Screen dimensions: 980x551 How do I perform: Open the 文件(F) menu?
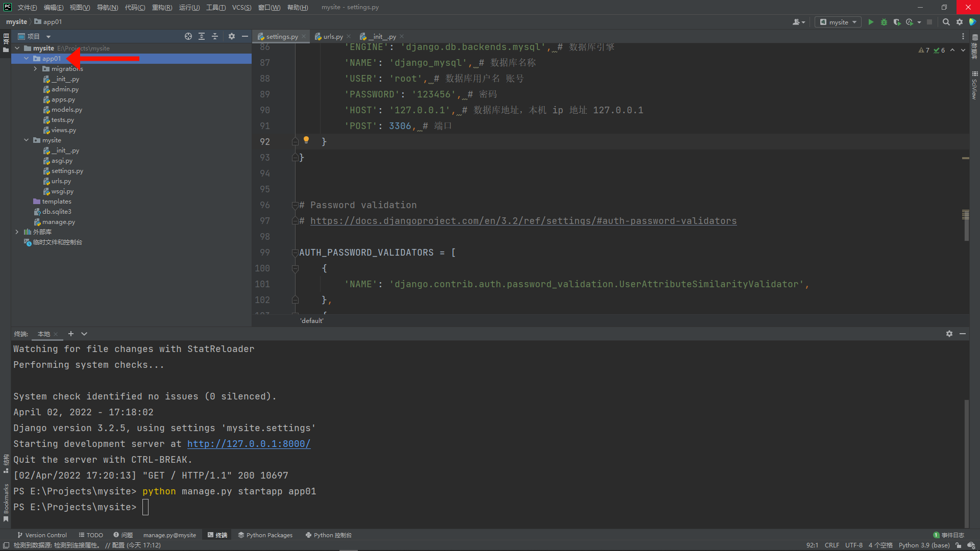pyautogui.click(x=27, y=7)
